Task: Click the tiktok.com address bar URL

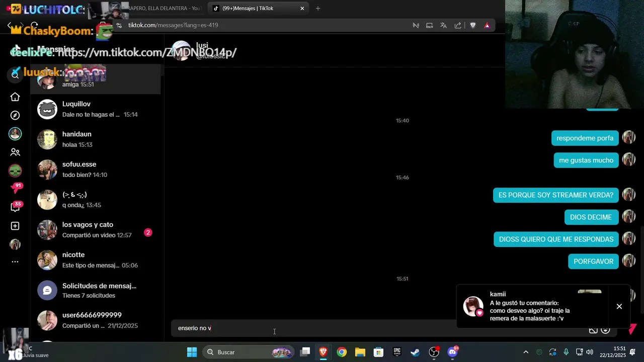Action: [173, 25]
